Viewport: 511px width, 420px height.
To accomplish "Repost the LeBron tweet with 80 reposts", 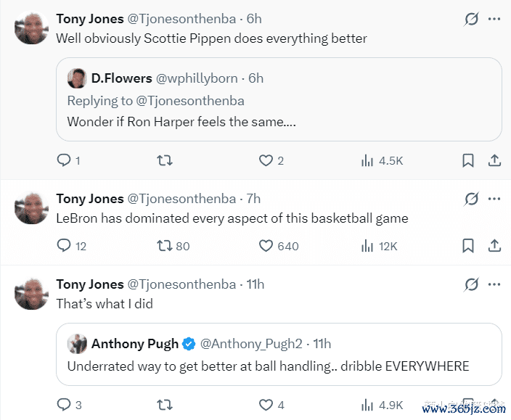I will tap(165, 246).
